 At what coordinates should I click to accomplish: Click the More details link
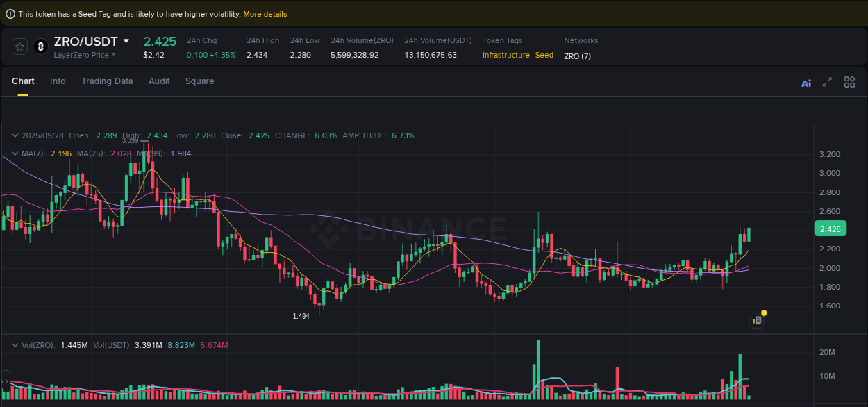tap(265, 13)
